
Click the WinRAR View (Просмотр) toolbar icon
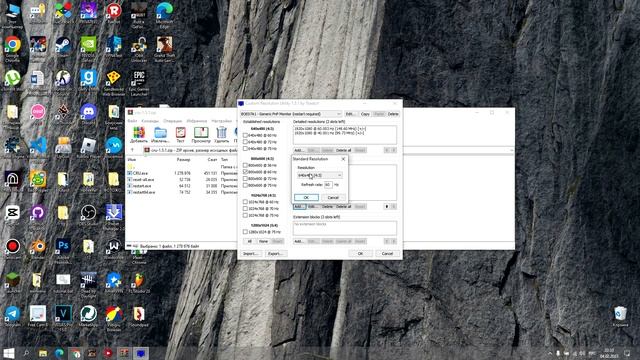pos(201,135)
